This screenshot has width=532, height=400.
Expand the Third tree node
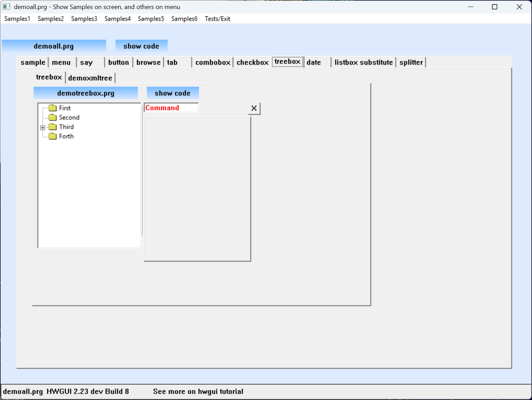pos(43,127)
